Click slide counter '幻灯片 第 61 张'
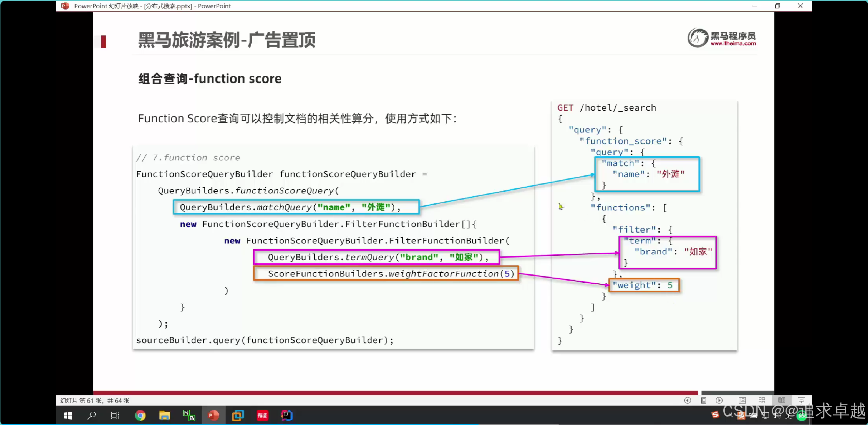Screen dimensions: 868x425 [x=95, y=400]
